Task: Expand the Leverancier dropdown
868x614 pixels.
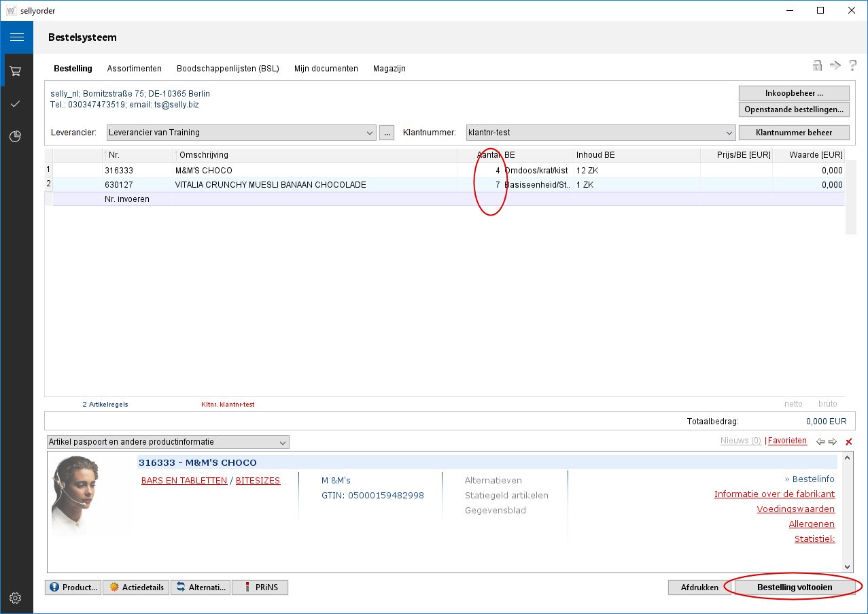Action: 370,133
